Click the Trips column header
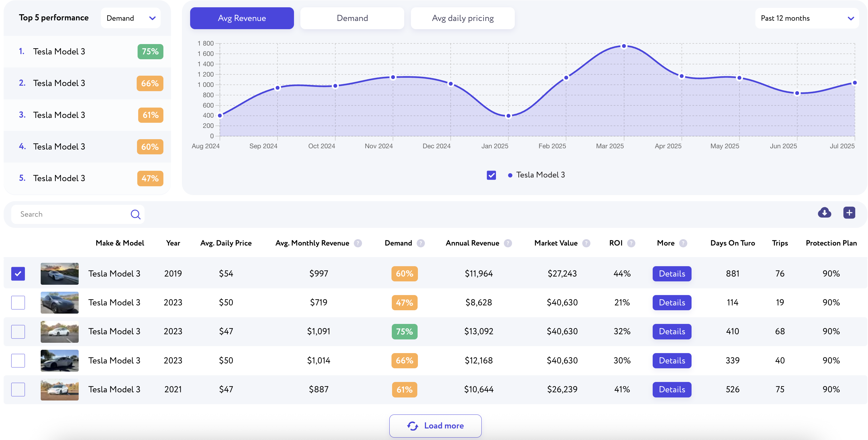This screenshot has width=868, height=440. pyautogui.click(x=780, y=243)
